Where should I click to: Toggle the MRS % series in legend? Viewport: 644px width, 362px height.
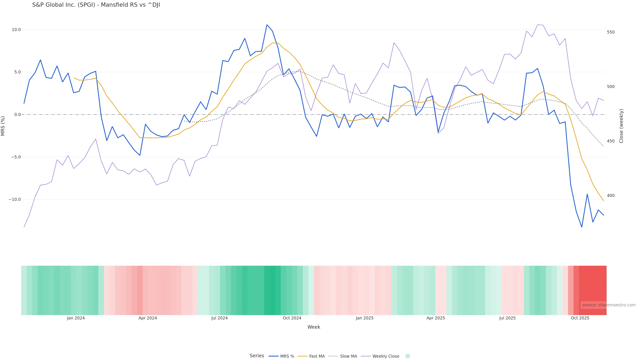point(281,356)
